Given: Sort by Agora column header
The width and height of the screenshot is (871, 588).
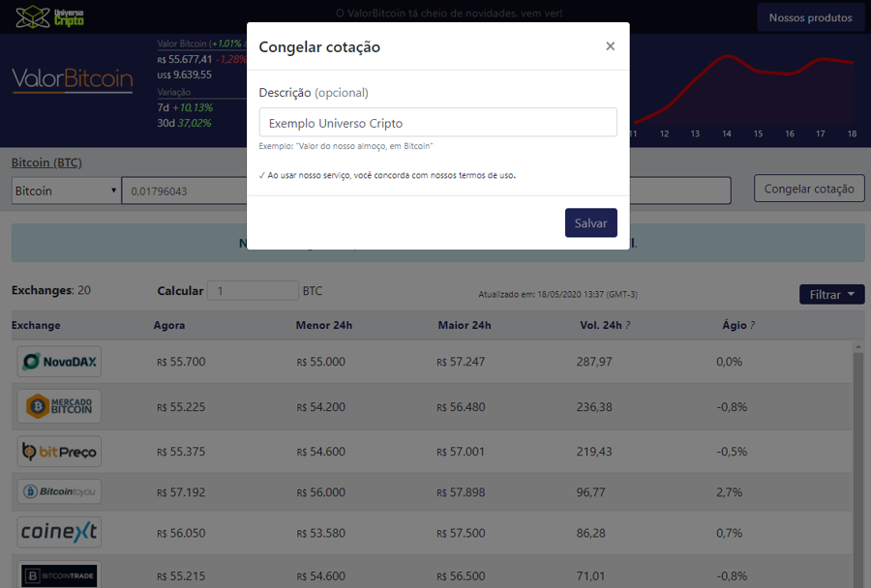Looking at the screenshot, I should coord(169,325).
